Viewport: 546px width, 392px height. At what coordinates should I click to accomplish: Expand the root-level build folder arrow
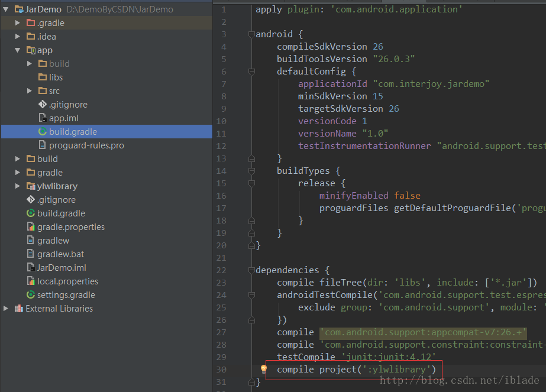click(x=17, y=158)
